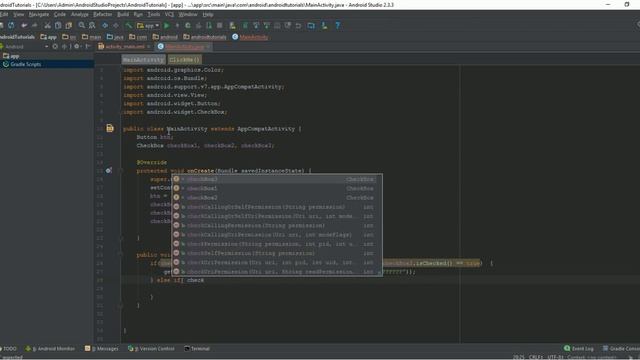The height and width of the screenshot is (360, 640).
Task: Click the Project Structure icon
Action: click(311, 25)
